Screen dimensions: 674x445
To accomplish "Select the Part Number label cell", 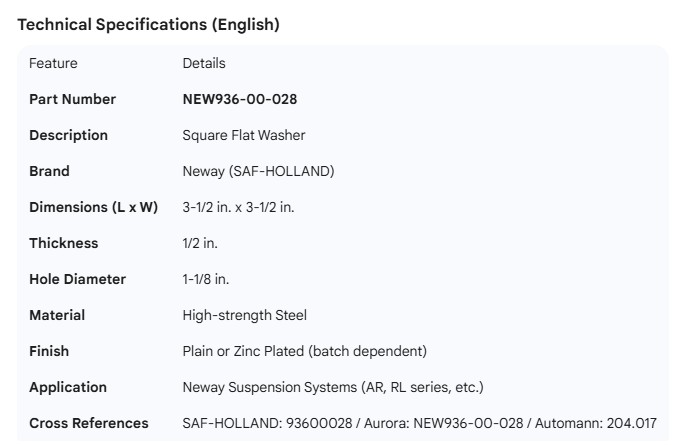I will tap(72, 99).
